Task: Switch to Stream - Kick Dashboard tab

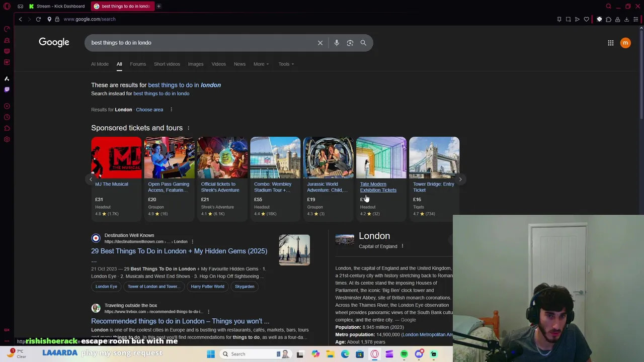Action: 57,6
